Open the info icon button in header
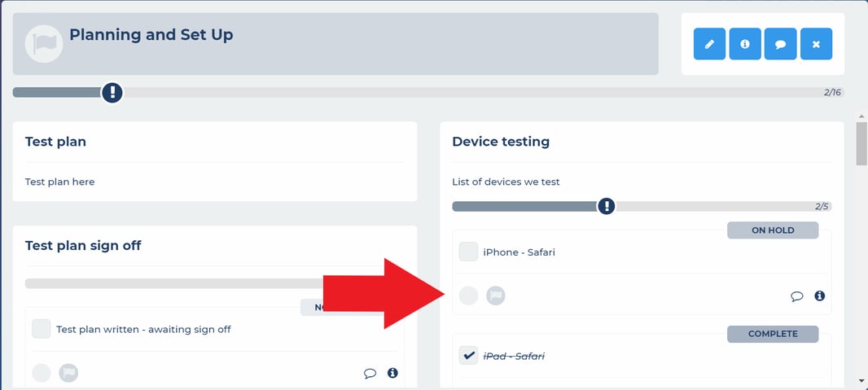The image size is (868, 390). coord(745,44)
